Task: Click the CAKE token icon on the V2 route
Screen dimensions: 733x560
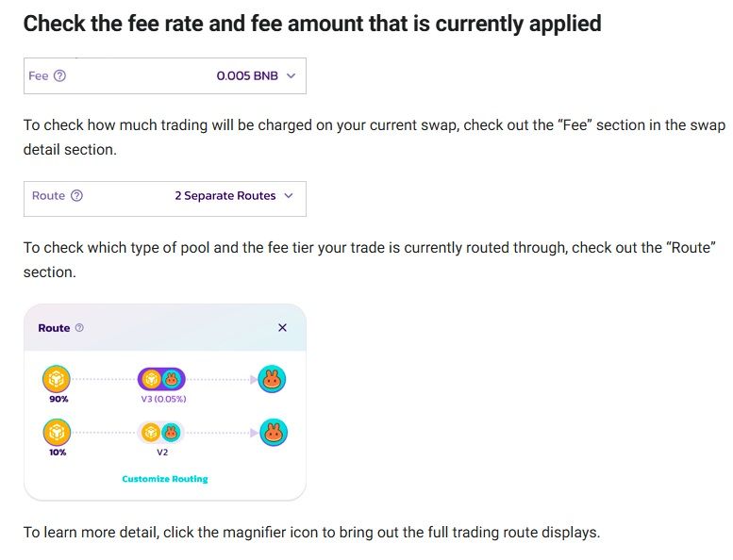Action: 273,433
